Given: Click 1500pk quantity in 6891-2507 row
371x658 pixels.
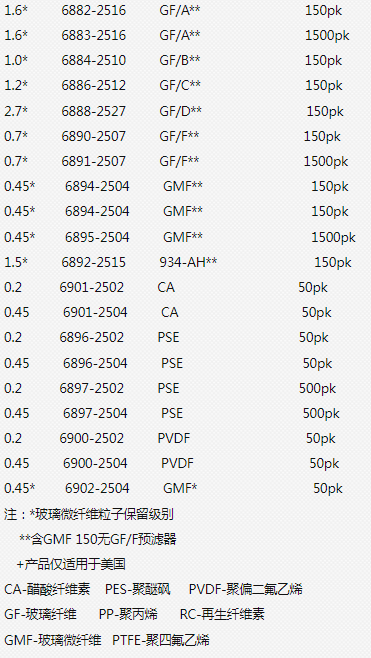Looking at the screenshot, I should click(326, 162).
